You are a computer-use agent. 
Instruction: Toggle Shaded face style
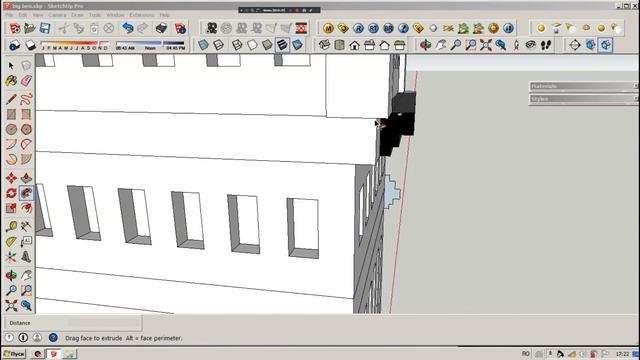click(267, 45)
